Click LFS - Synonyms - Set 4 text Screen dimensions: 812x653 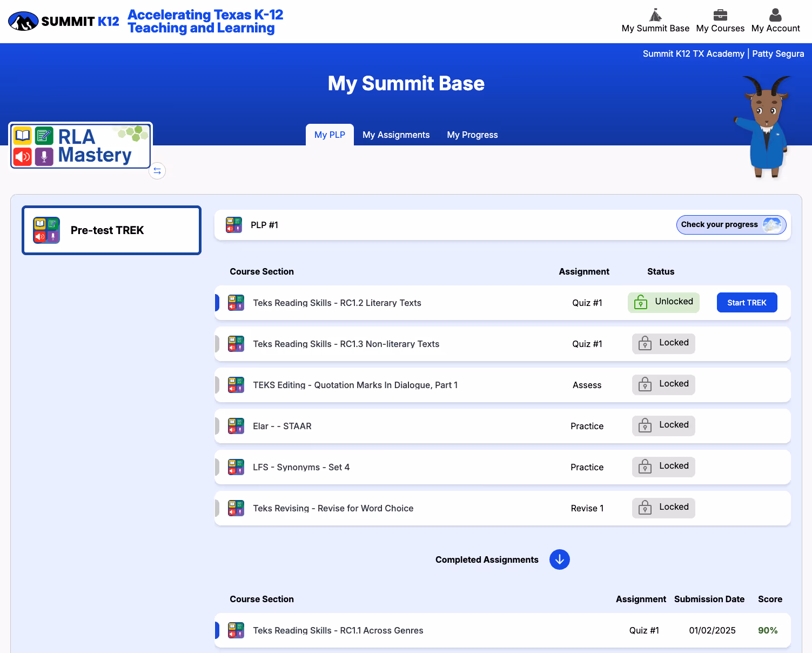301,467
